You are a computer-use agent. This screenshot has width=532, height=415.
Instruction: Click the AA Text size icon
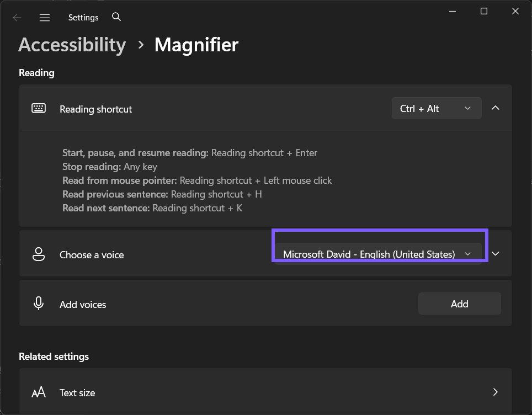point(39,392)
